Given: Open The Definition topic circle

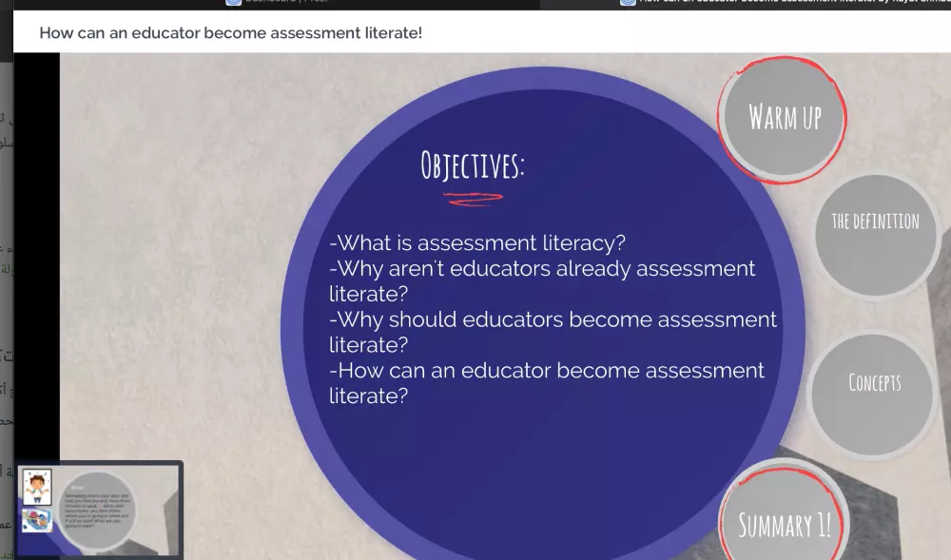Looking at the screenshot, I should point(875,235).
